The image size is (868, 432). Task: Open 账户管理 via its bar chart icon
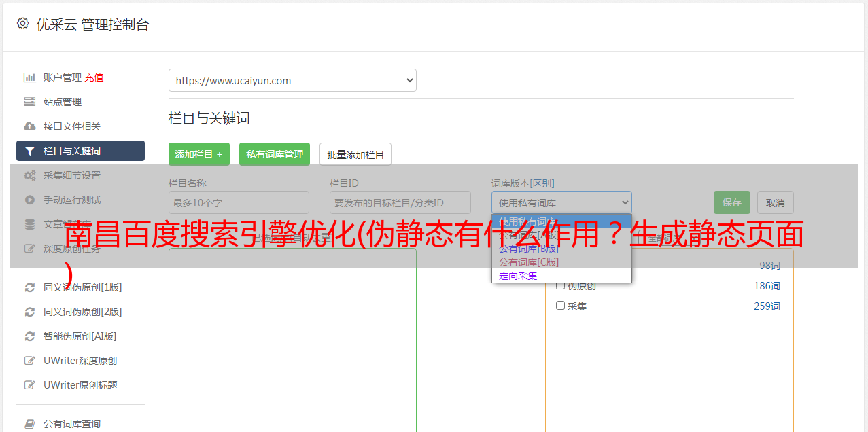click(30, 77)
